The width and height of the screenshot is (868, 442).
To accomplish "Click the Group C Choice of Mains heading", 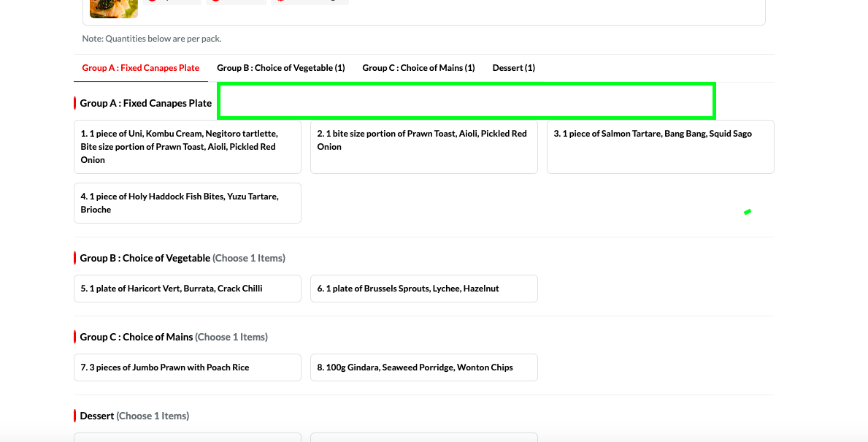I will pyautogui.click(x=137, y=338).
